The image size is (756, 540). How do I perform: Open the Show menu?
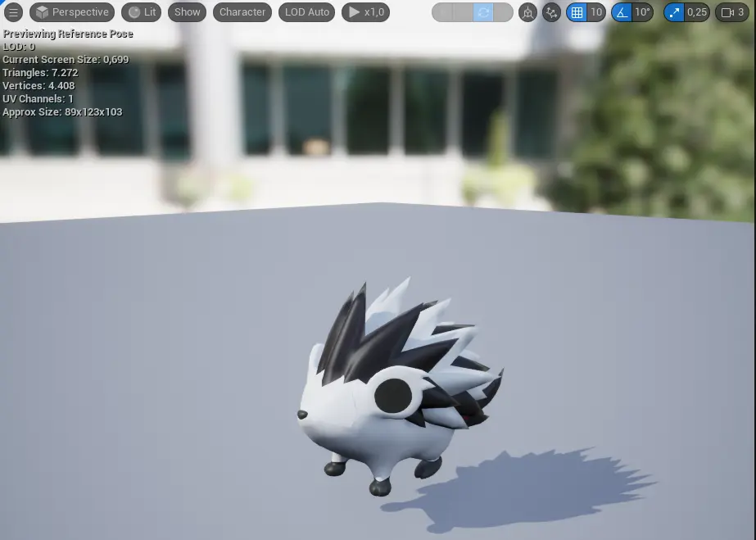point(187,12)
